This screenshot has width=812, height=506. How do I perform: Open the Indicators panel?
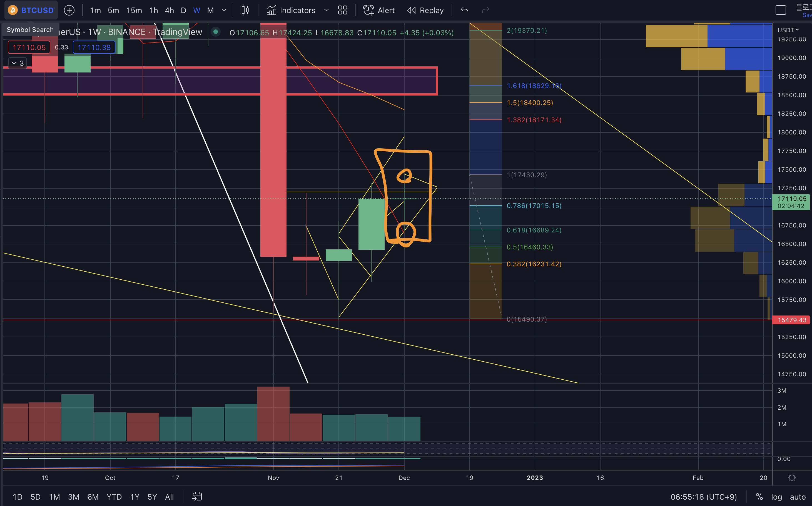pos(291,10)
